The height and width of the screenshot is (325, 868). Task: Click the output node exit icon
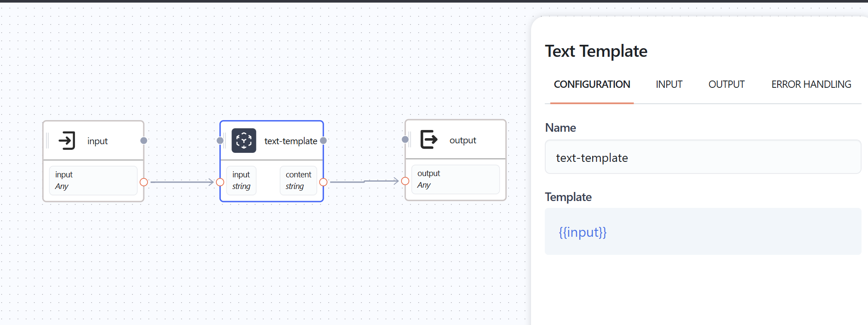pos(429,139)
